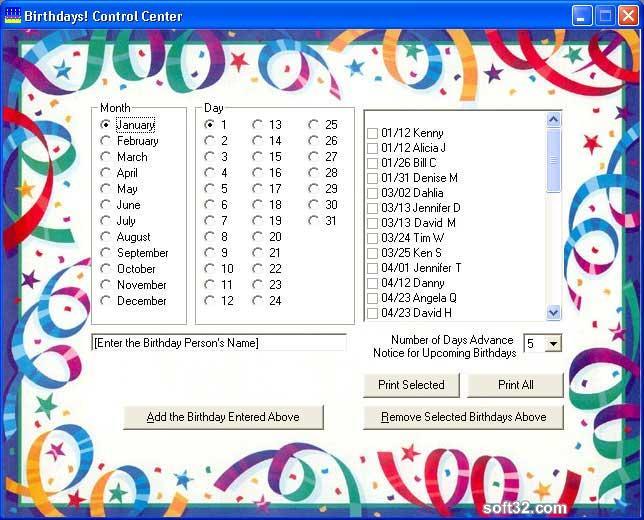This screenshot has width=644, height=520.
Task: Click the birthday person's name field
Action: pos(219,343)
